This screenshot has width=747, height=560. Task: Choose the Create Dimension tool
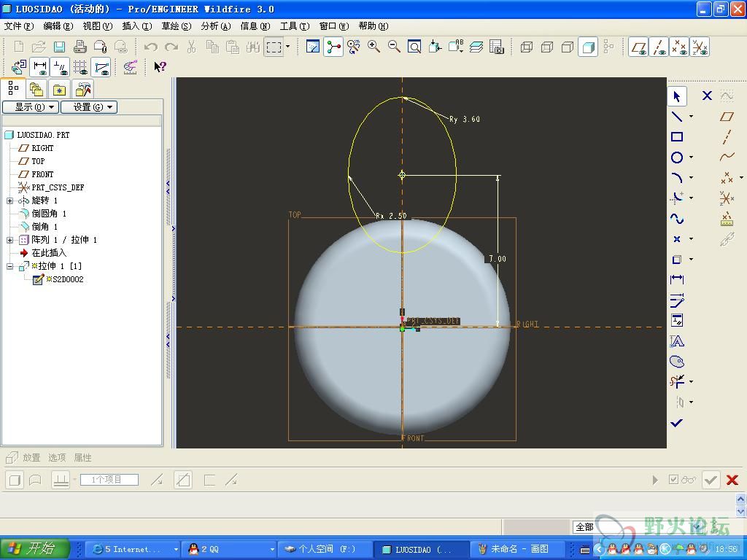(x=676, y=279)
